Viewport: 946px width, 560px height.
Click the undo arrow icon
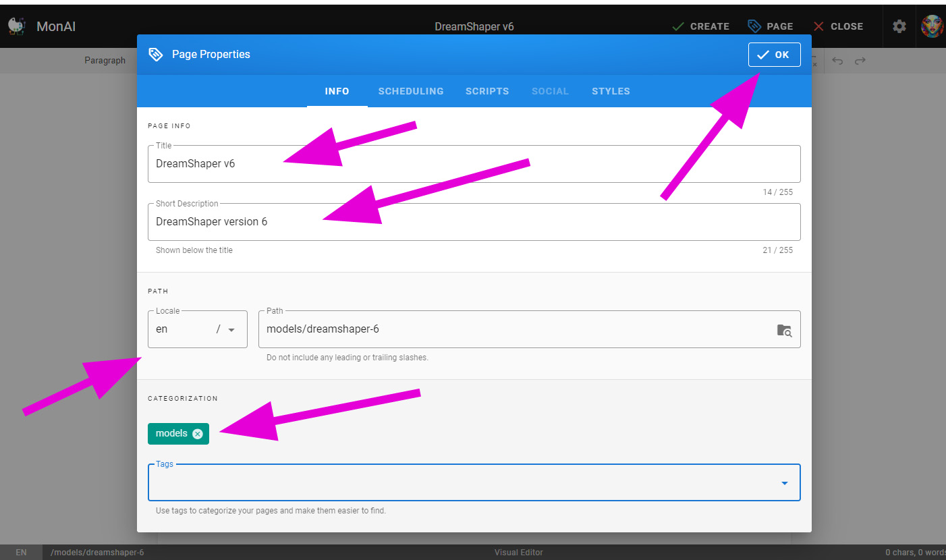[x=837, y=61]
